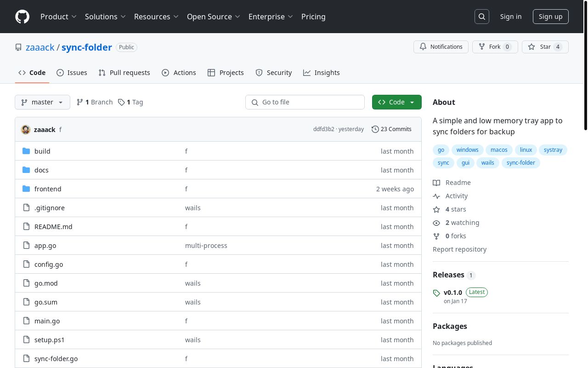Open the green Code dropdown
The image size is (588, 368).
396,102
